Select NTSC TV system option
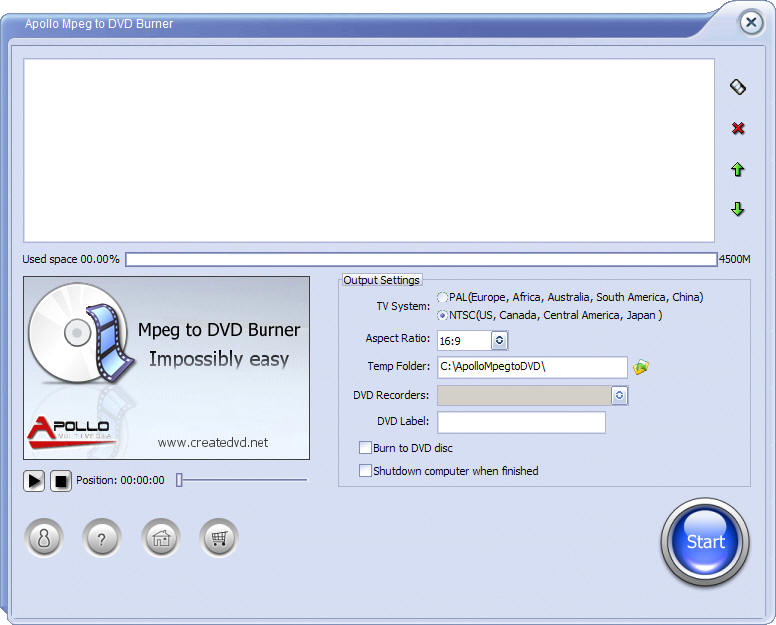The height and width of the screenshot is (625, 776). pyautogui.click(x=443, y=316)
